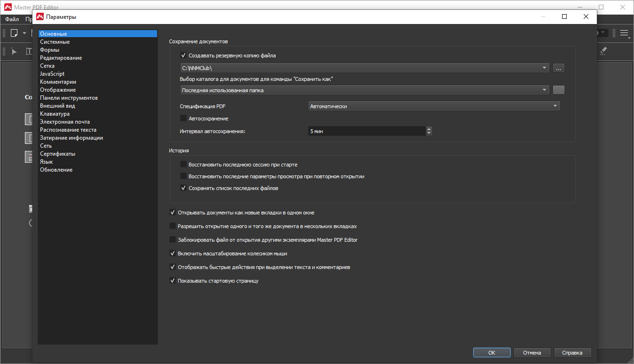Increase the autosave interval with up arrow
The image size is (634, 364).
428,129
